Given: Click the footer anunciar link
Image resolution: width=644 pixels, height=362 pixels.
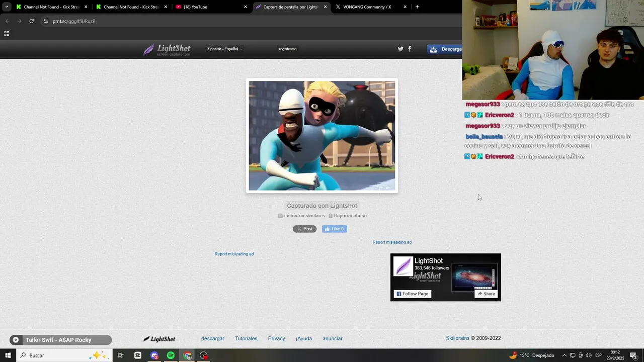Looking at the screenshot, I should (333, 338).
